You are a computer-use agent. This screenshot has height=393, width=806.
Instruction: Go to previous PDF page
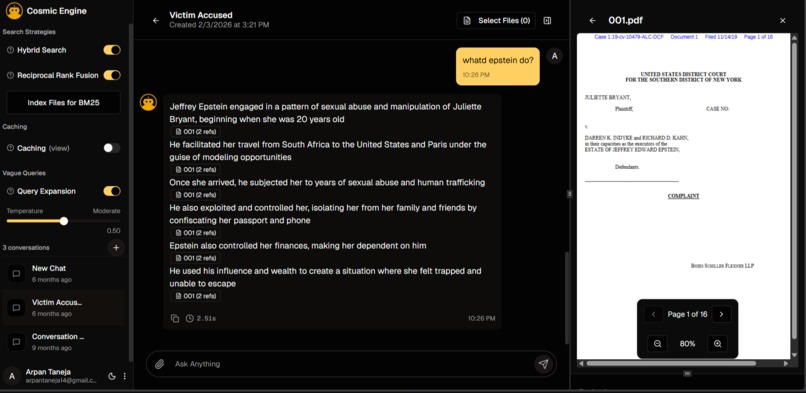653,314
